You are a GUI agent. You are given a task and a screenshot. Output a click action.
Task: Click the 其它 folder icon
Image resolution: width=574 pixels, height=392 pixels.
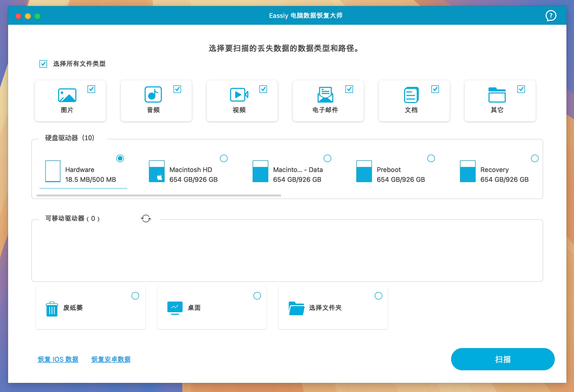click(497, 95)
